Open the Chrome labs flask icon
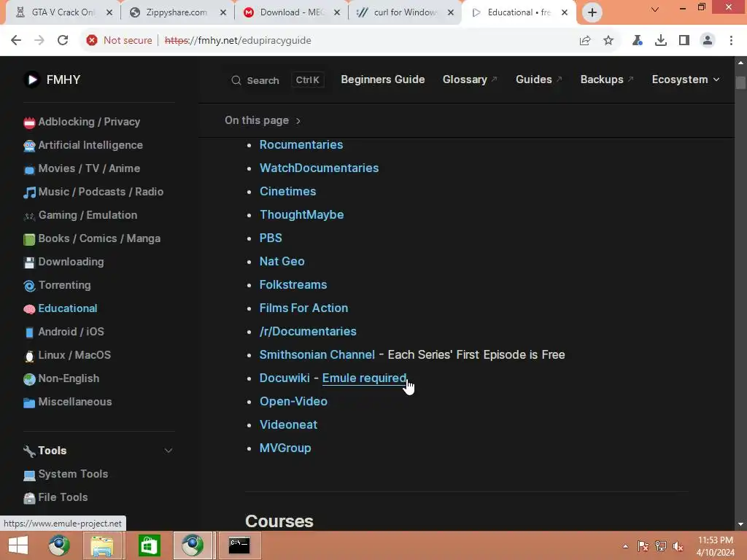Screen dimensions: 747x560 (638, 41)
